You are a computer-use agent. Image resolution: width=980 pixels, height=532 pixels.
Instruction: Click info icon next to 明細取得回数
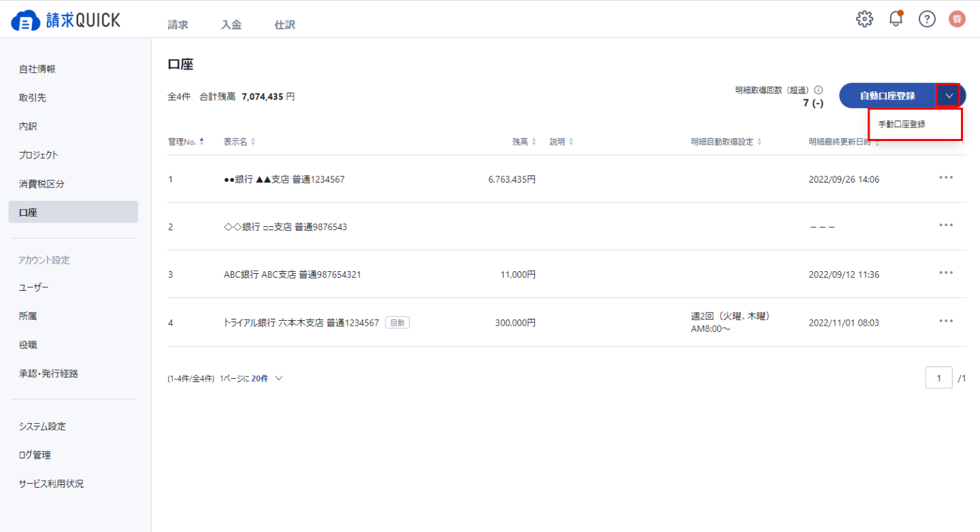tap(819, 90)
